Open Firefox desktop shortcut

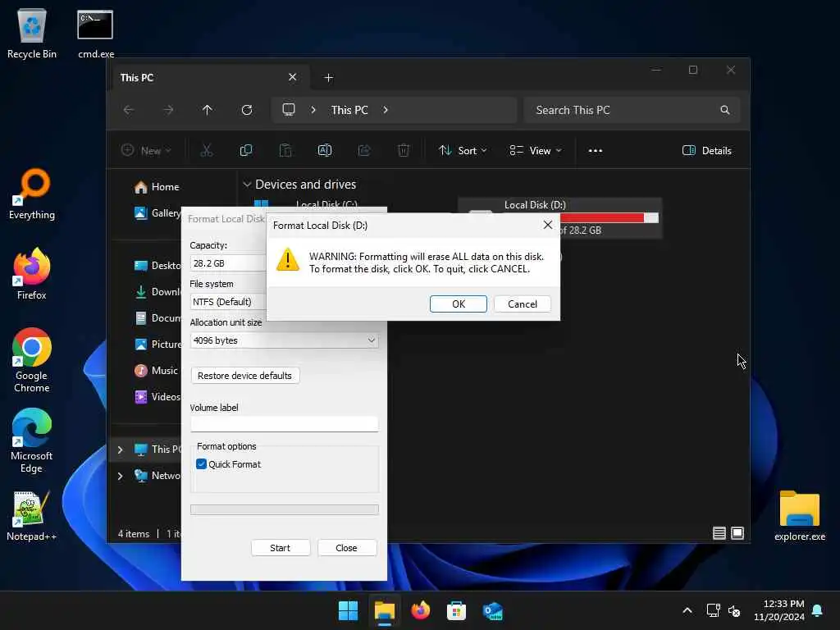click(x=32, y=274)
